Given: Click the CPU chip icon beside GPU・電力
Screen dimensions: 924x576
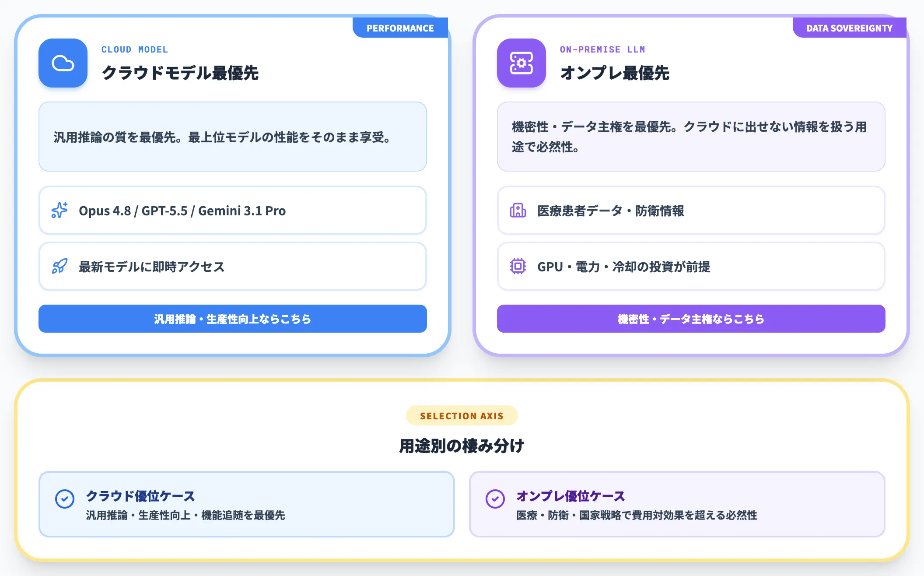Looking at the screenshot, I should coord(518,266).
